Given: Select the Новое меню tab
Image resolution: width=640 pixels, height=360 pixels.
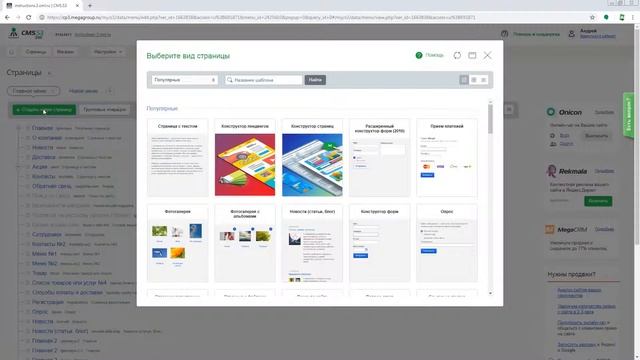Looking at the screenshot, I should pyautogui.click(x=83, y=91).
